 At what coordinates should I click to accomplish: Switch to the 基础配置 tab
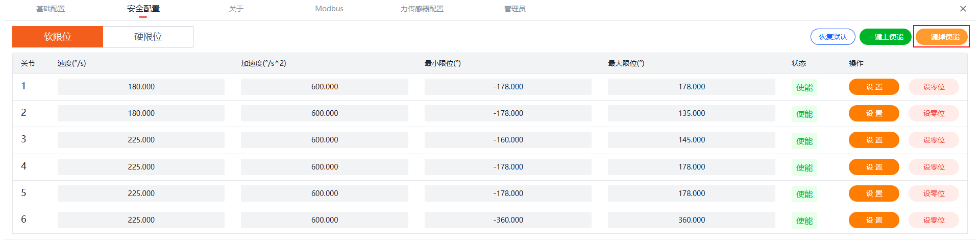[51, 9]
